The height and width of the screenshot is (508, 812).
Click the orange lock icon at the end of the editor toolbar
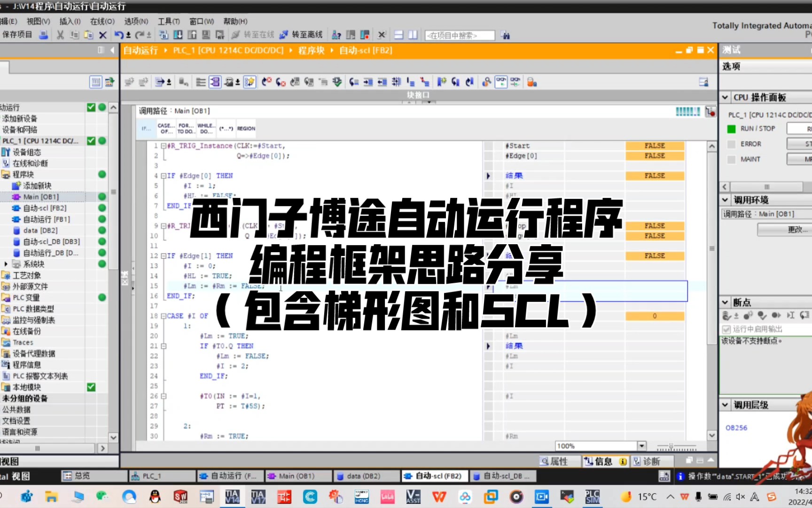532,82
